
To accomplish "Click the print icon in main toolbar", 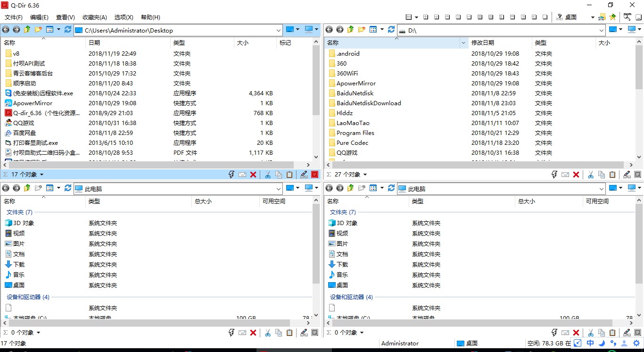I will (x=602, y=17).
